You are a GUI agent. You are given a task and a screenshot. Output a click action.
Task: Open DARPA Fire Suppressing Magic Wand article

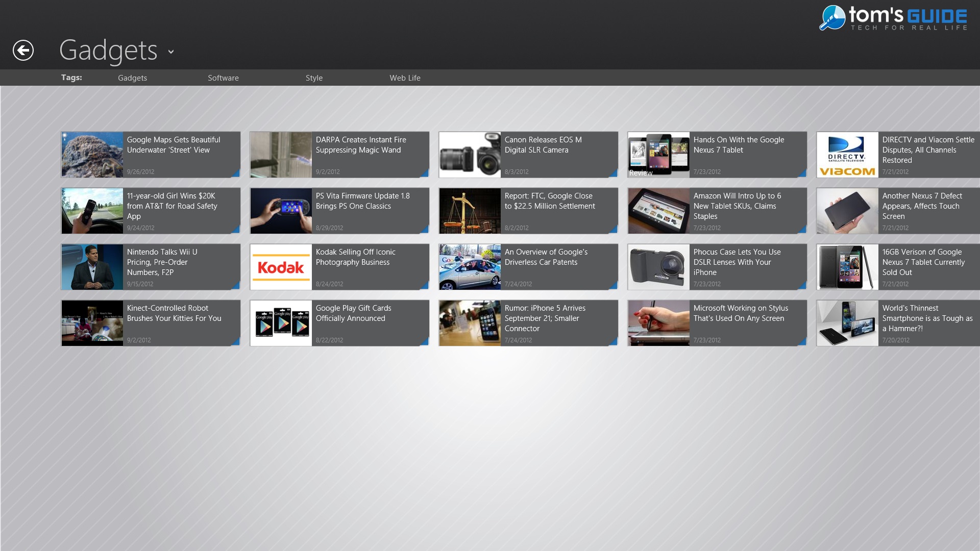click(x=339, y=155)
